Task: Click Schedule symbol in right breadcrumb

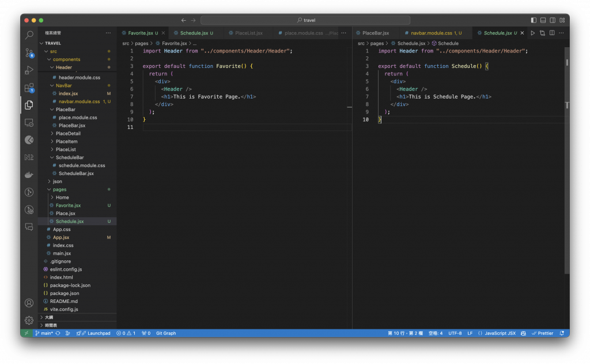Action: click(x=445, y=44)
